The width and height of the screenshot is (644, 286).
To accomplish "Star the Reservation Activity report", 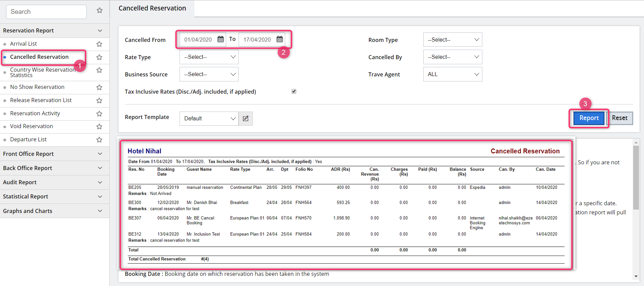I will pyautogui.click(x=99, y=114).
